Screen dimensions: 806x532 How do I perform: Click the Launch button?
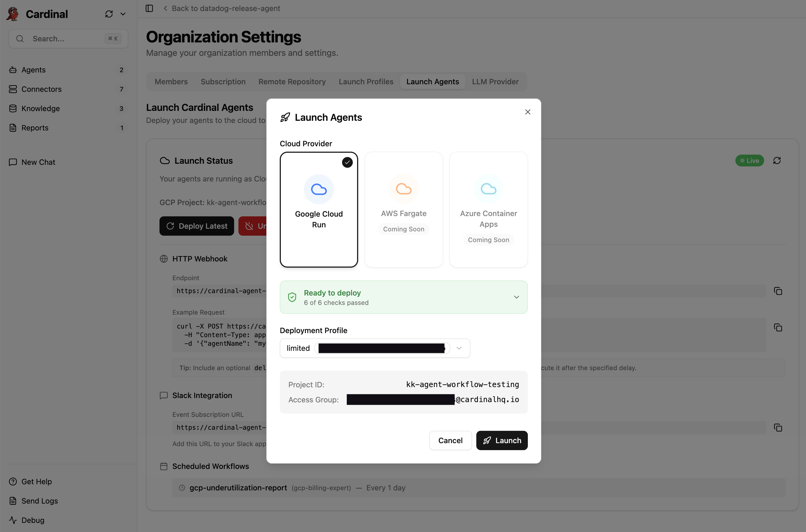click(502, 440)
